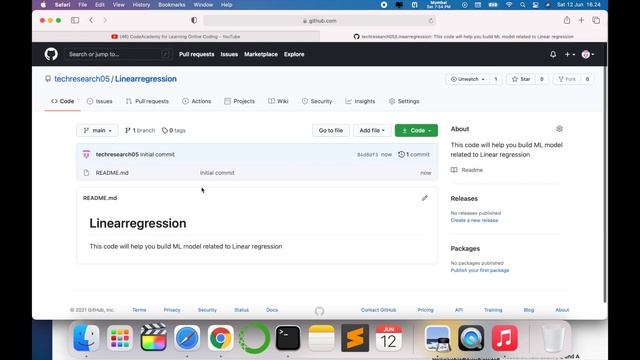The height and width of the screenshot is (360, 640).
Task: Click Safari privacy shield icon
Action: click(x=194, y=20)
